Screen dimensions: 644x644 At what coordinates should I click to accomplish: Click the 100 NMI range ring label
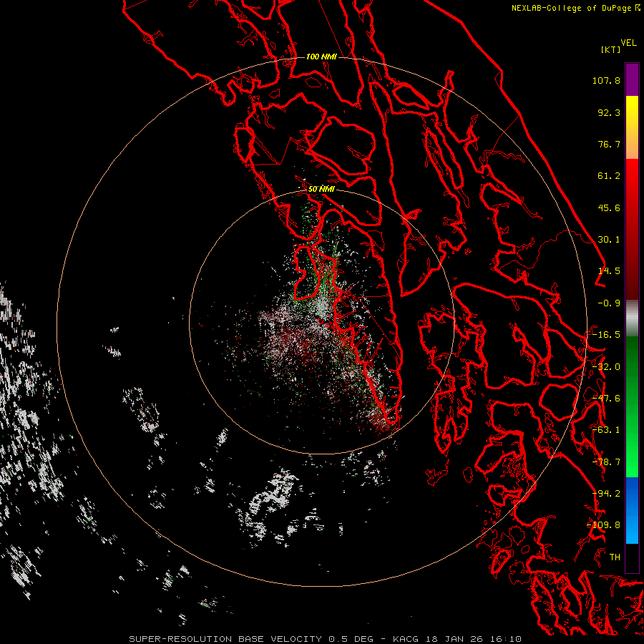[321, 57]
